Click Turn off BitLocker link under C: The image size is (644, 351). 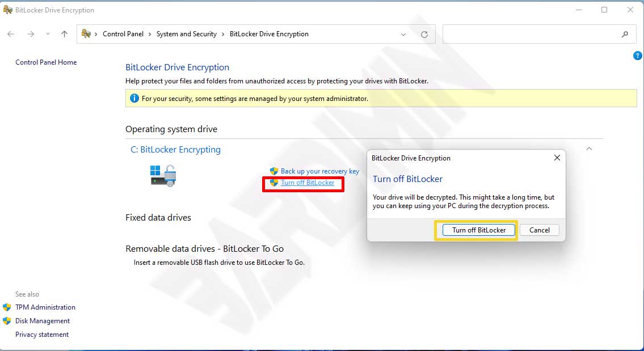[307, 183]
